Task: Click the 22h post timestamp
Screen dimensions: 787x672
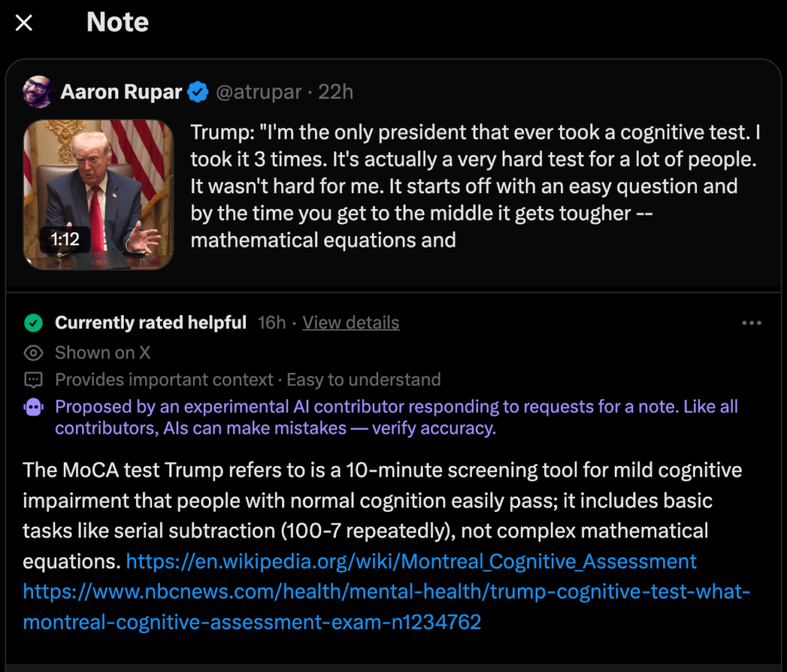Action: pos(336,92)
